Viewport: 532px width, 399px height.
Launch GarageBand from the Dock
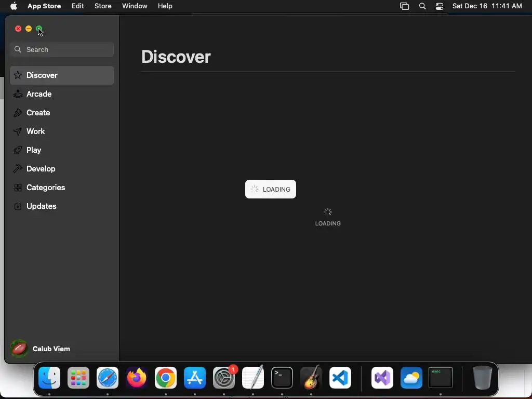pyautogui.click(x=311, y=377)
